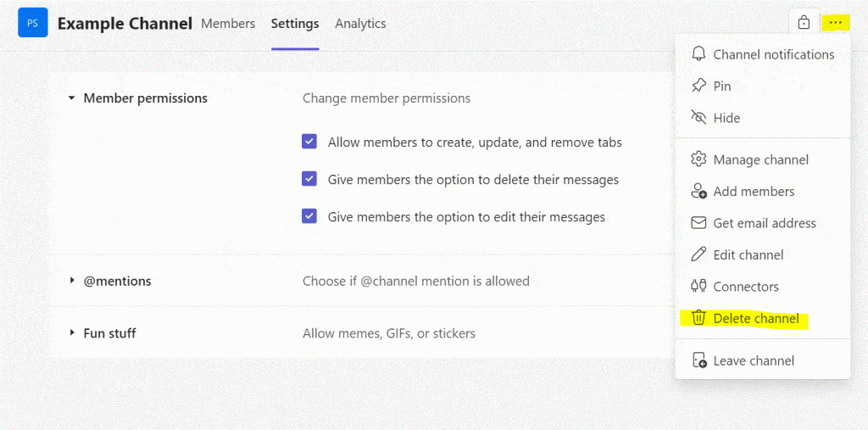Uncheck Give members option to edit messages
Viewport: 868px width, 430px height.
309,216
